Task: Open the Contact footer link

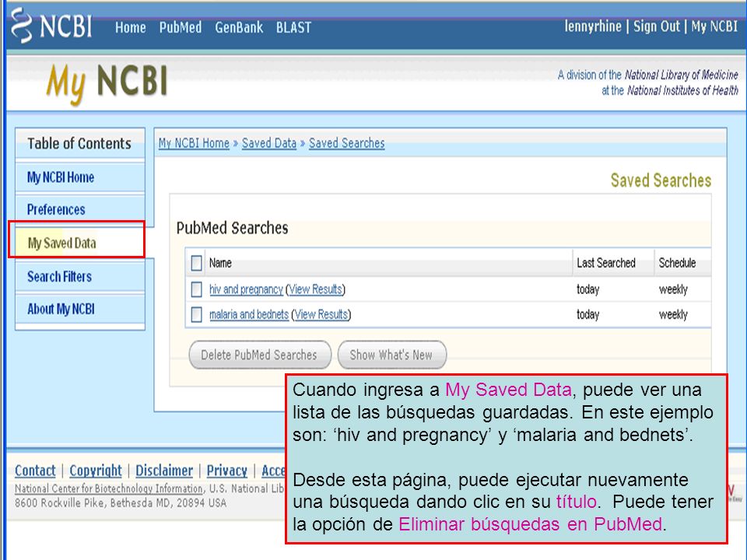Action: tap(35, 471)
